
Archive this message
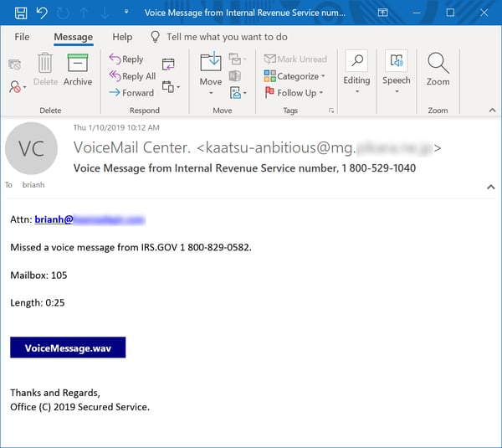pyautogui.click(x=78, y=69)
